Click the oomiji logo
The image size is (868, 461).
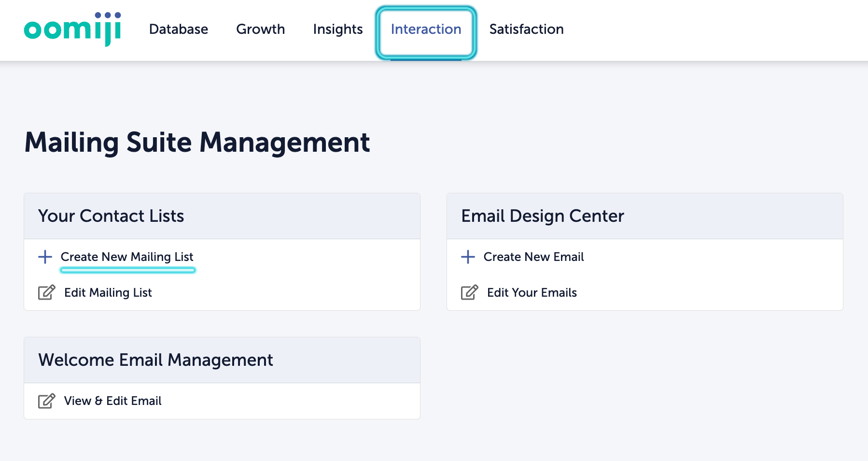(72, 29)
